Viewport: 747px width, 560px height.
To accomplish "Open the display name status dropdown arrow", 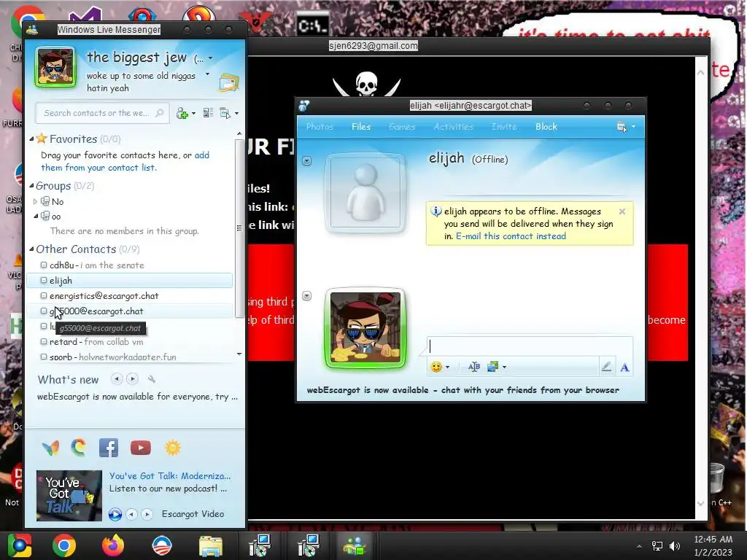I will click(210, 58).
